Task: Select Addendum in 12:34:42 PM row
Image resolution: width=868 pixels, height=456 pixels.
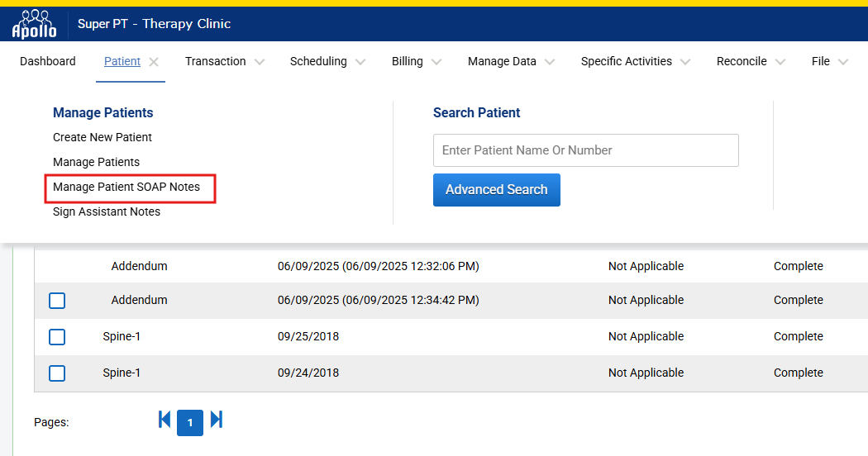Action: coord(139,300)
